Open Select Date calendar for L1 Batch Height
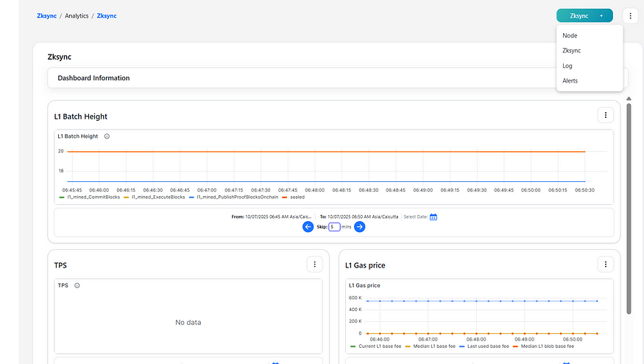The height and width of the screenshot is (364, 644). point(434,217)
